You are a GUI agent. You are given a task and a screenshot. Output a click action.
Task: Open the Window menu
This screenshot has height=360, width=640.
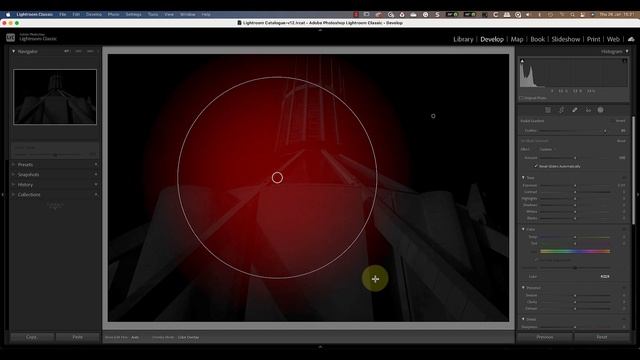(188, 14)
